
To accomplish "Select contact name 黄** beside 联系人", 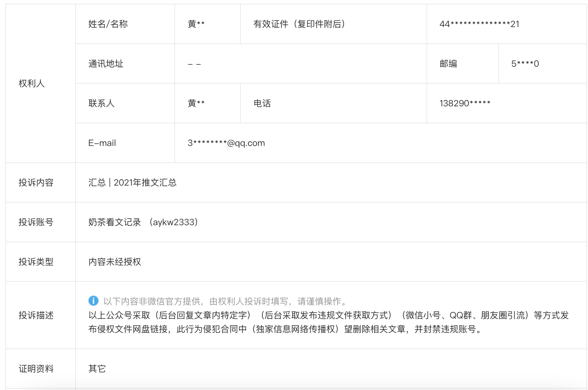I will [x=196, y=103].
